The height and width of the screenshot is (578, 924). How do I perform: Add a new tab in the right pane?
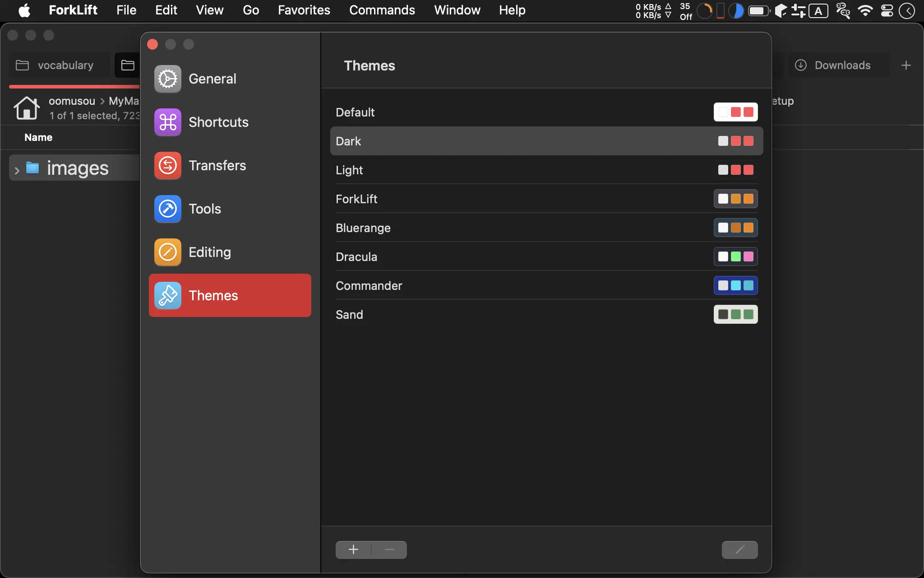[906, 65]
